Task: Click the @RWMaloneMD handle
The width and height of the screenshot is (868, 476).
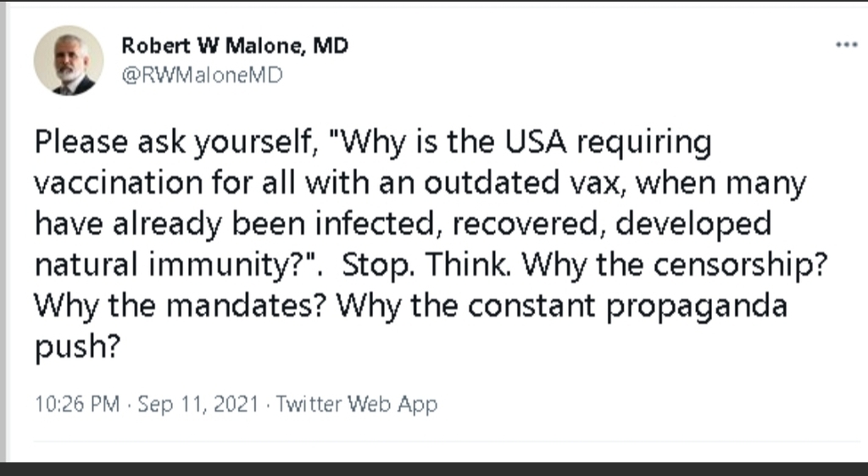Action: [203, 75]
